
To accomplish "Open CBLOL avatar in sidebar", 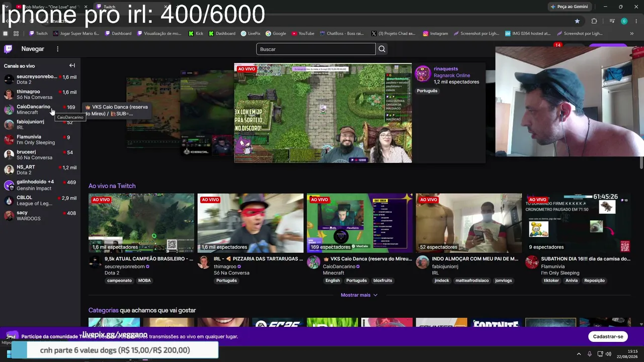I will (x=9, y=201).
